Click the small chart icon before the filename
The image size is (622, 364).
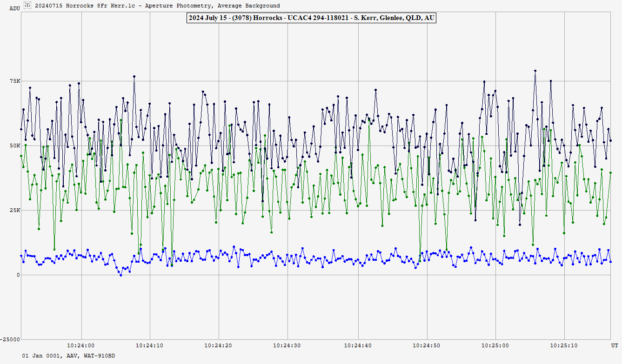coord(28,6)
